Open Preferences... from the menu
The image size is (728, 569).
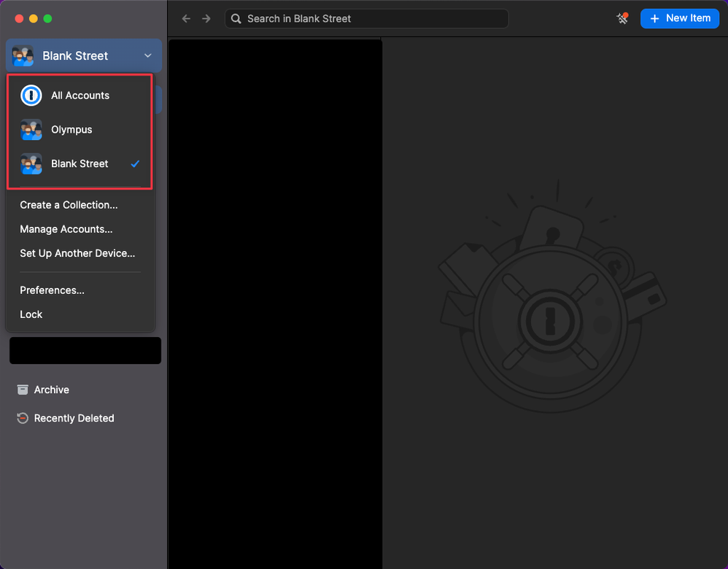click(52, 290)
